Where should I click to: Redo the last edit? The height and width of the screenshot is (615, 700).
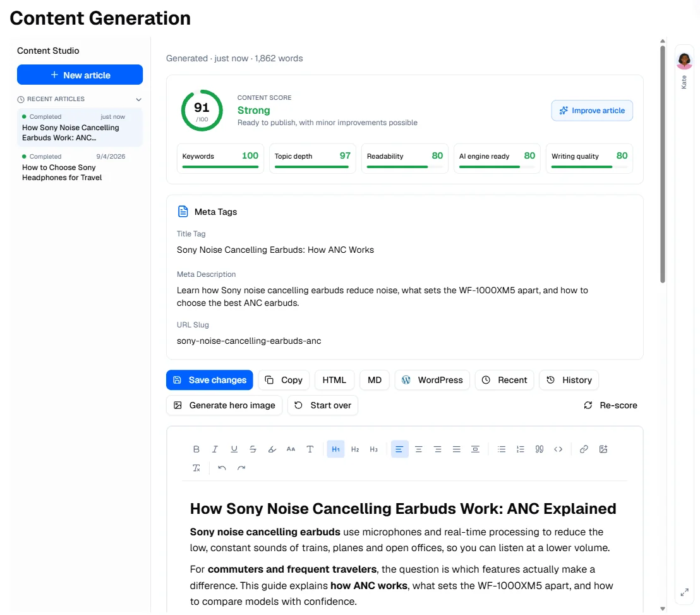click(x=241, y=468)
